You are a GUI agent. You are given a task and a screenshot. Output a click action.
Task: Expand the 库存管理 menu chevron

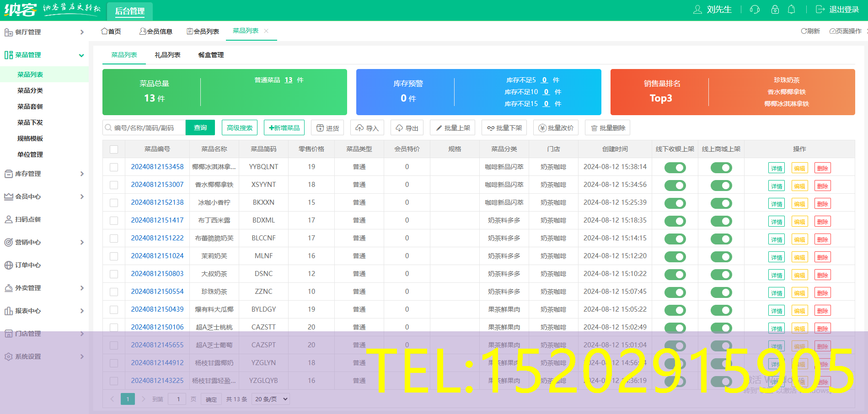[82, 174]
